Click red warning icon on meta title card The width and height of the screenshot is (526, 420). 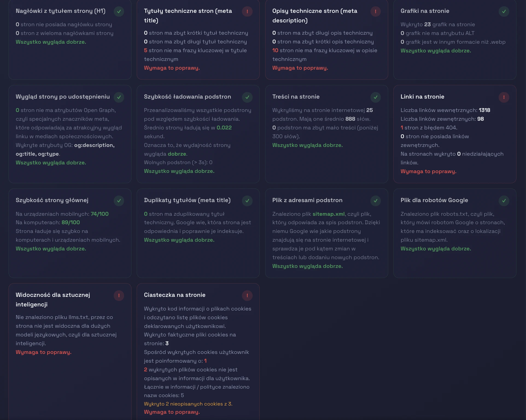[247, 11]
